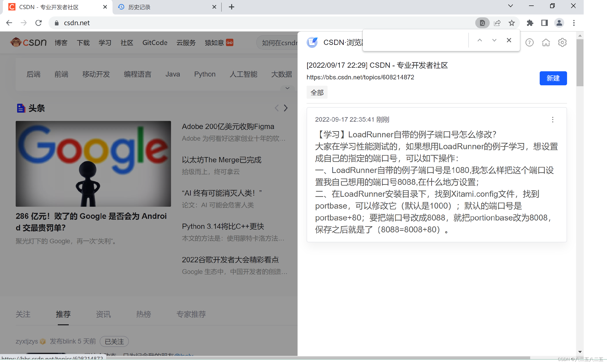Click the help question mark icon
This screenshot has width=607, height=364.
[529, 43]
